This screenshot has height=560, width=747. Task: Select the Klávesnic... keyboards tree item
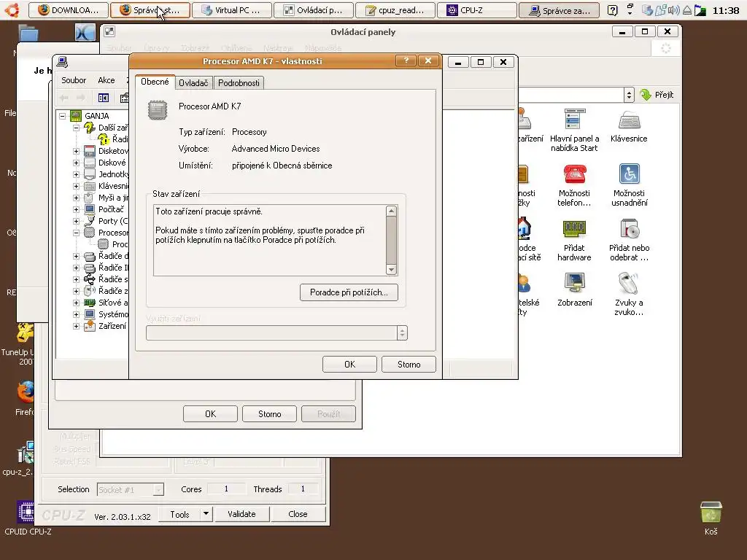[106, 186]
